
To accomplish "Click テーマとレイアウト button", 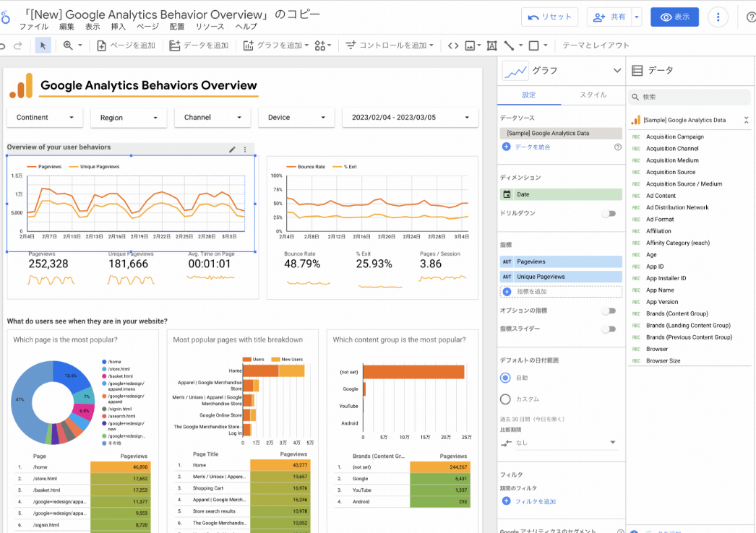I will tap(596, 45).
